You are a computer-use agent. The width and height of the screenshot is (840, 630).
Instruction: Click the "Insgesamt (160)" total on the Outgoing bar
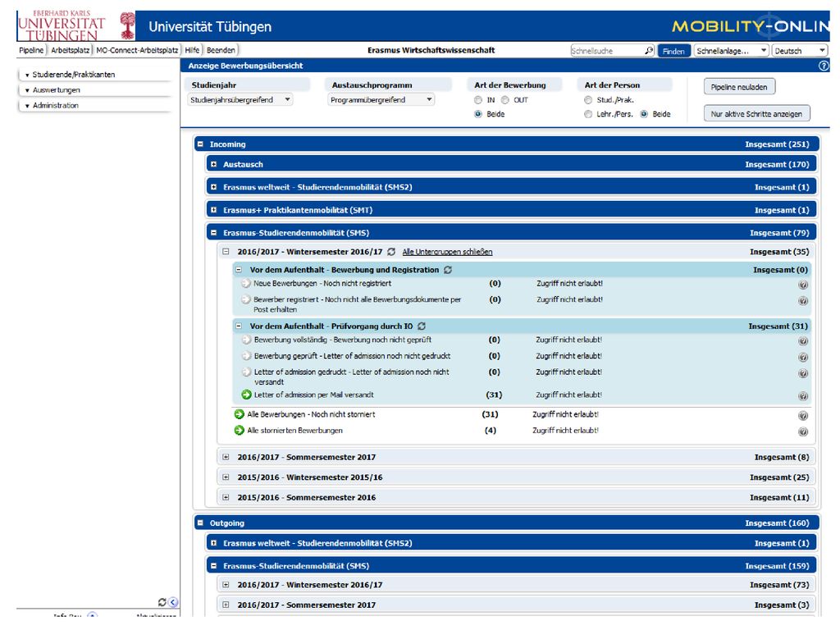tap(777, 523)
